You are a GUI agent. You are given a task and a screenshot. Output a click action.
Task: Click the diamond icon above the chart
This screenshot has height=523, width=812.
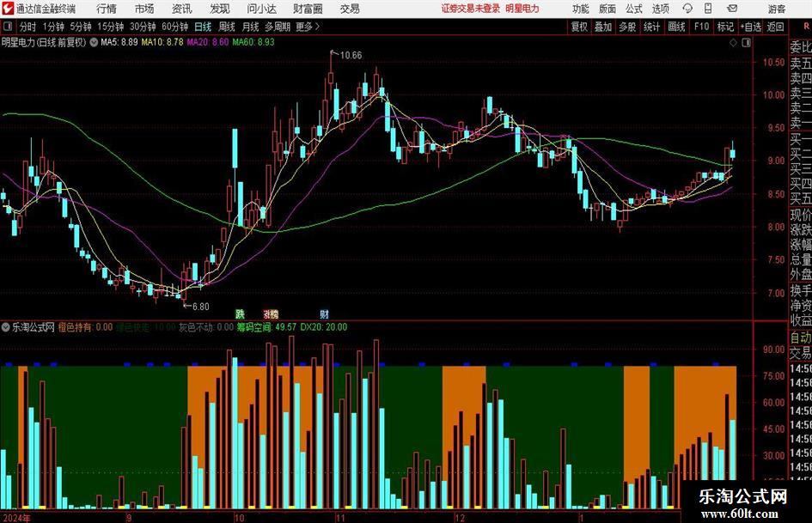click(733, 42)
